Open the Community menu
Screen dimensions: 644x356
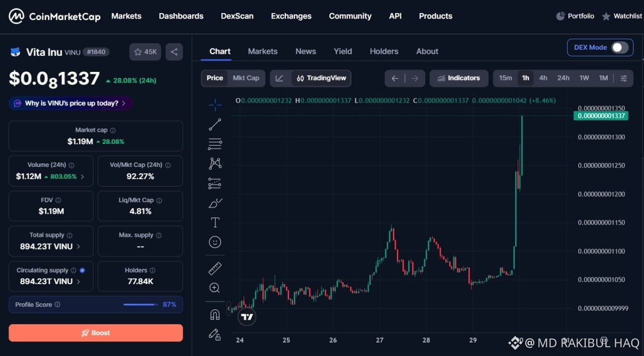[x=350, y=16]
